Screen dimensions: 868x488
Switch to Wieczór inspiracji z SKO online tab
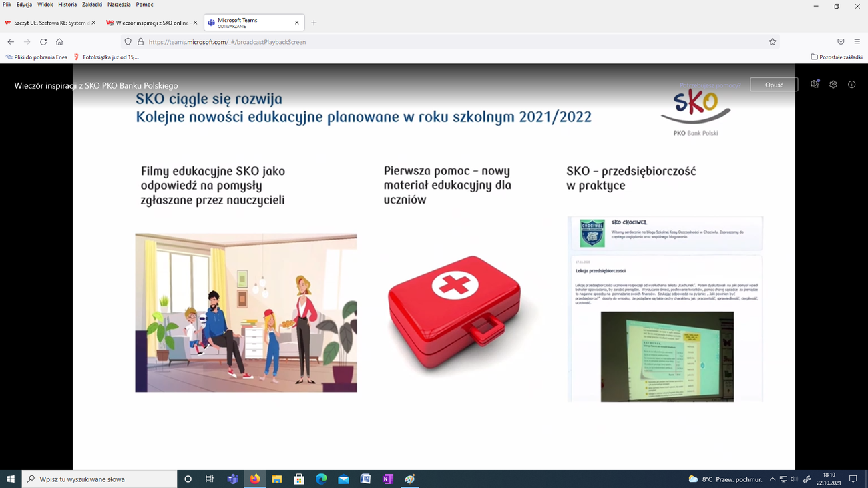[152, 23]
